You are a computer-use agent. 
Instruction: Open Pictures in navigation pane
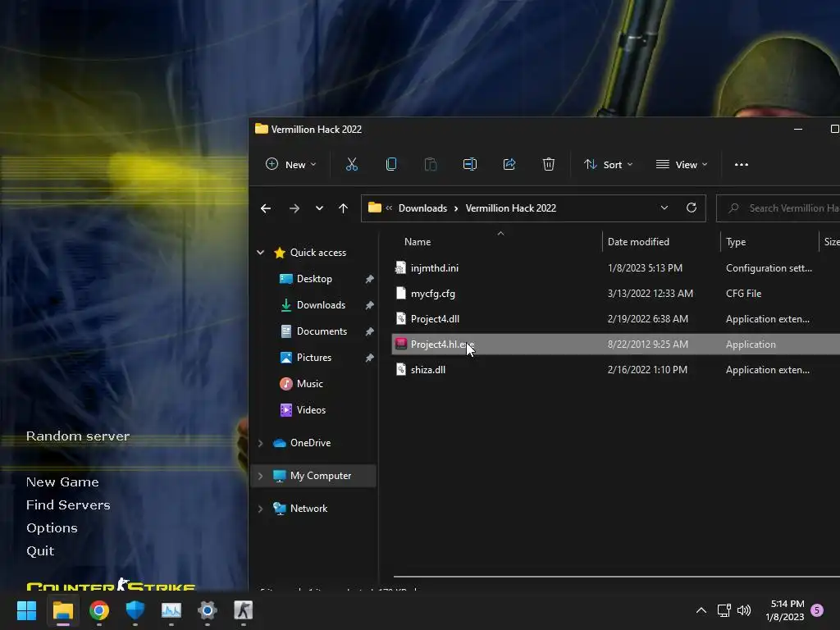[x=314, y=358]
